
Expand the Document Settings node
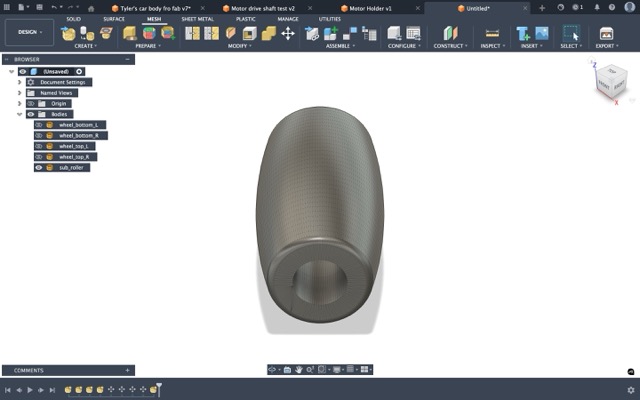[19, 82]
